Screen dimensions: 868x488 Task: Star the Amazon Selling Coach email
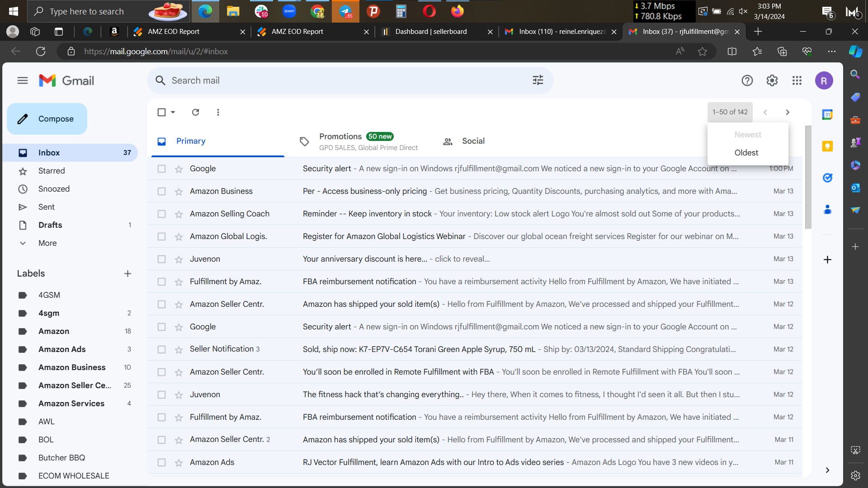tap(179, 214)
